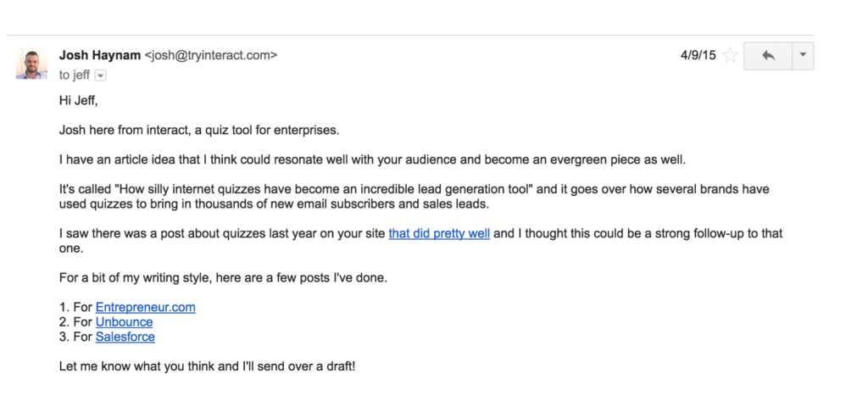Star this email from Josh Haynam

(730, 55)
